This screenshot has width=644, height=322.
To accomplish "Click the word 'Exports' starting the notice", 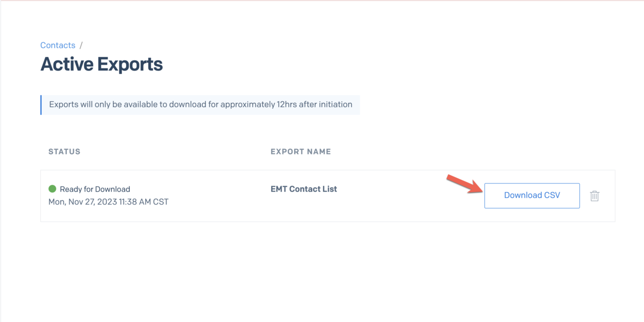I will [x=63, y=104].
